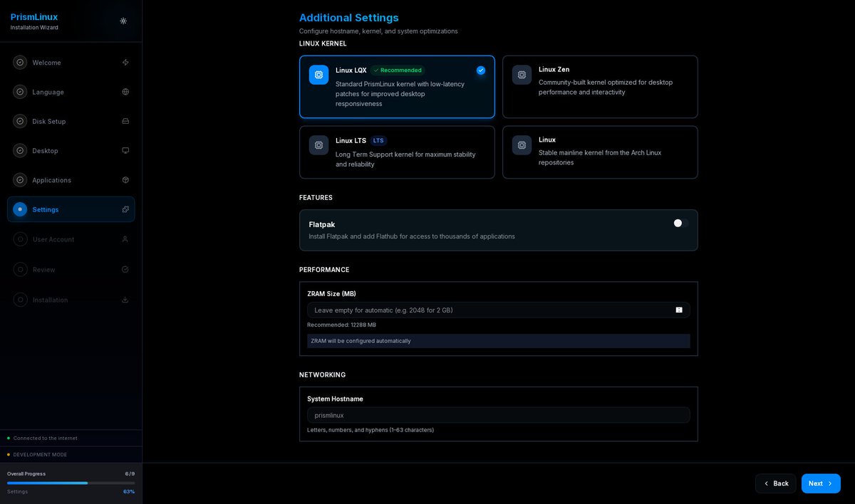Go to Applications step
Image resolution: width=855 pixels, height=504 pixels.
click(x=71, y=180)
